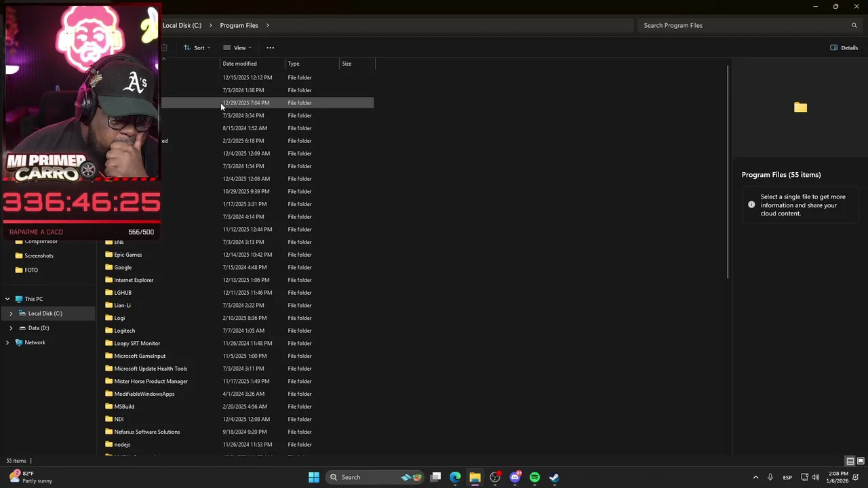The image size is (868, 488).
Task: Select Data (D:) in the navigation pane
Action: [39, 328]
